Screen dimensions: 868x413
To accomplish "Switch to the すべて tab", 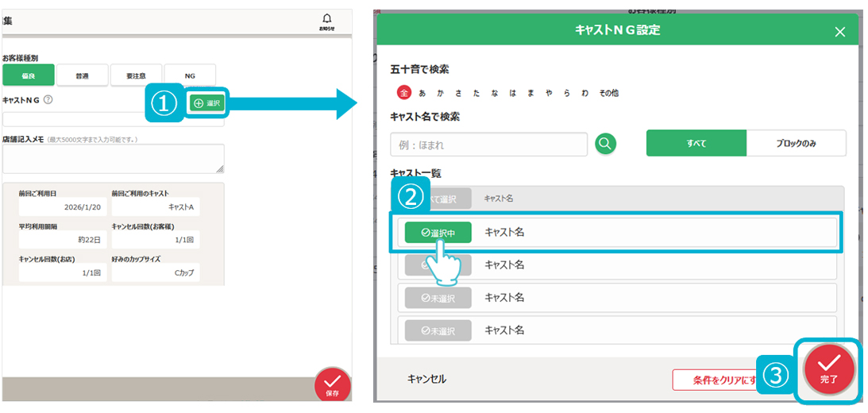I will (696, 144).
